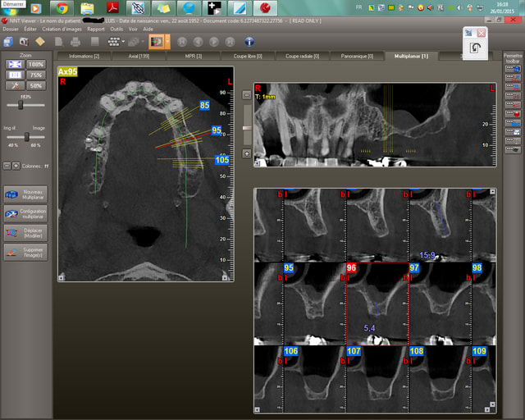Click the zoom level slider handle

point(20,105)
